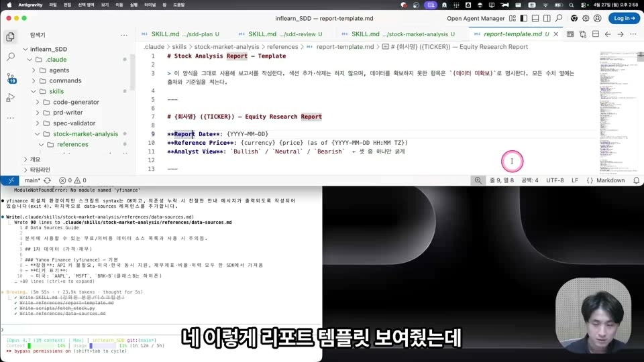Click line 9 column 8 position indicator
The image size is (644, 362).
point(502,180)
